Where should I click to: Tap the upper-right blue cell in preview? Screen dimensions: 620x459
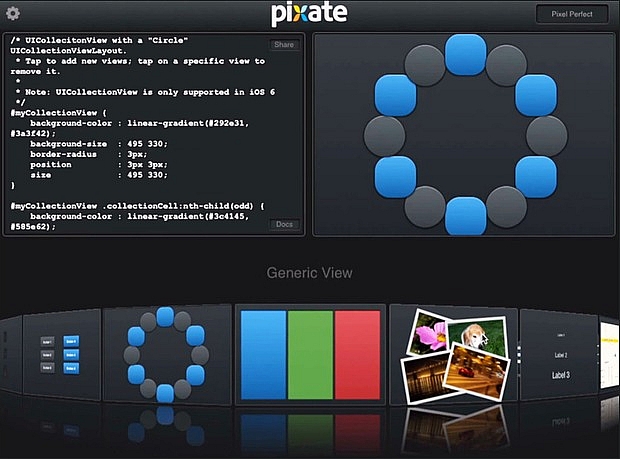(x=536, y=95)
